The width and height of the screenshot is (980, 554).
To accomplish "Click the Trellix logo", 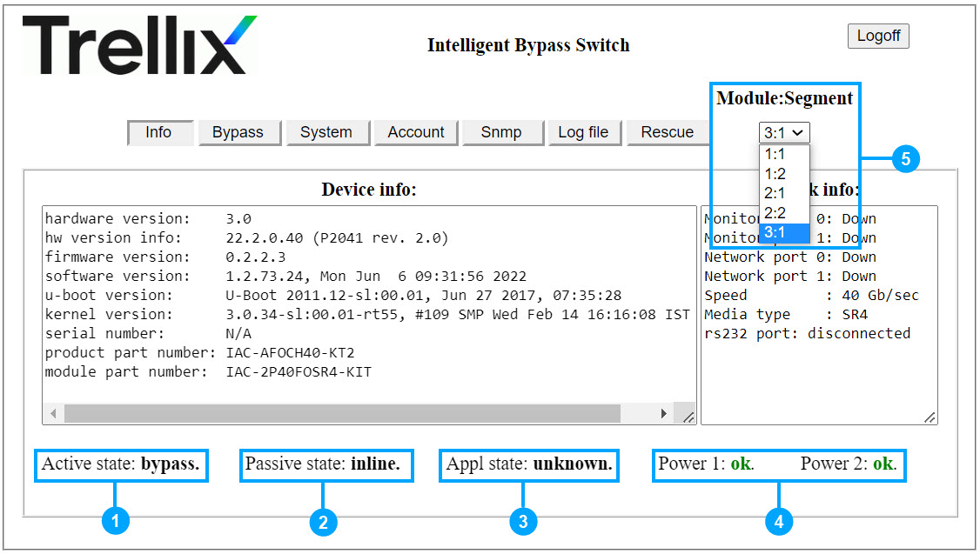I will (139, 45).
